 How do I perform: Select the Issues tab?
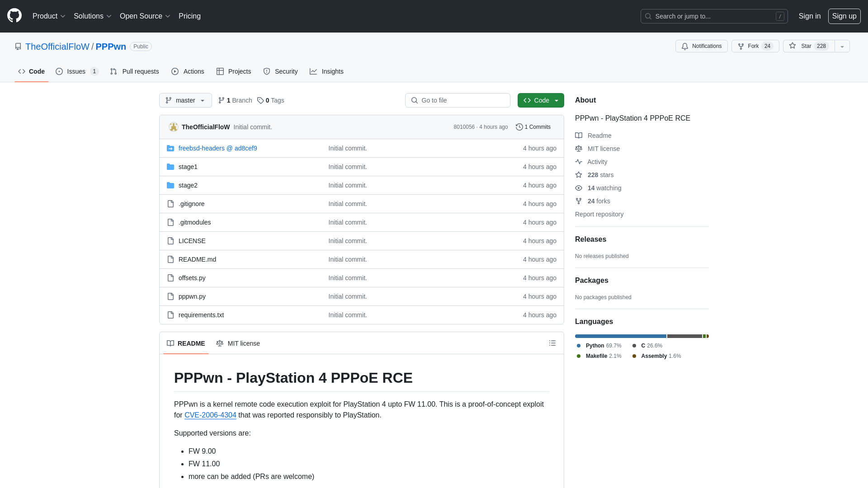pos(76,71)
